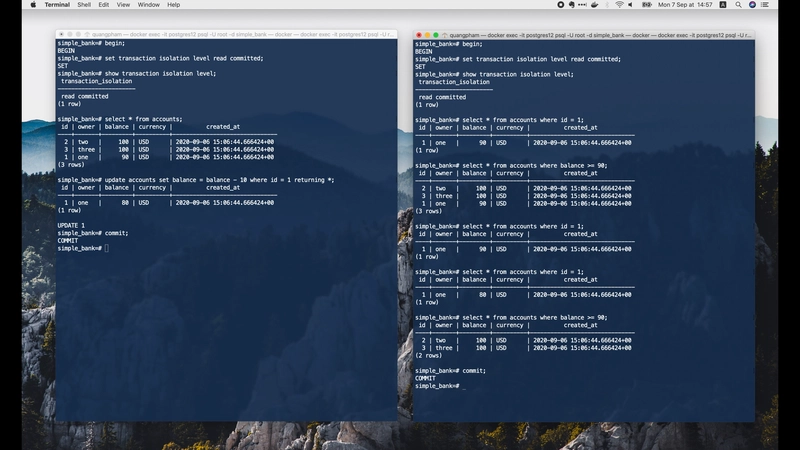The height and width of the screenshot is (450, 800).
Task: Open the Window menu
Action: (x=148, y=5)
